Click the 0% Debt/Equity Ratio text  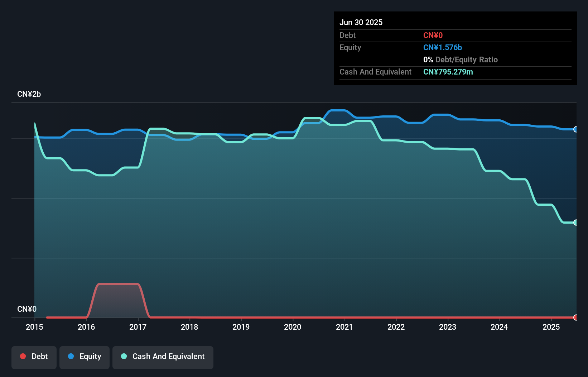tap(461, 59)
